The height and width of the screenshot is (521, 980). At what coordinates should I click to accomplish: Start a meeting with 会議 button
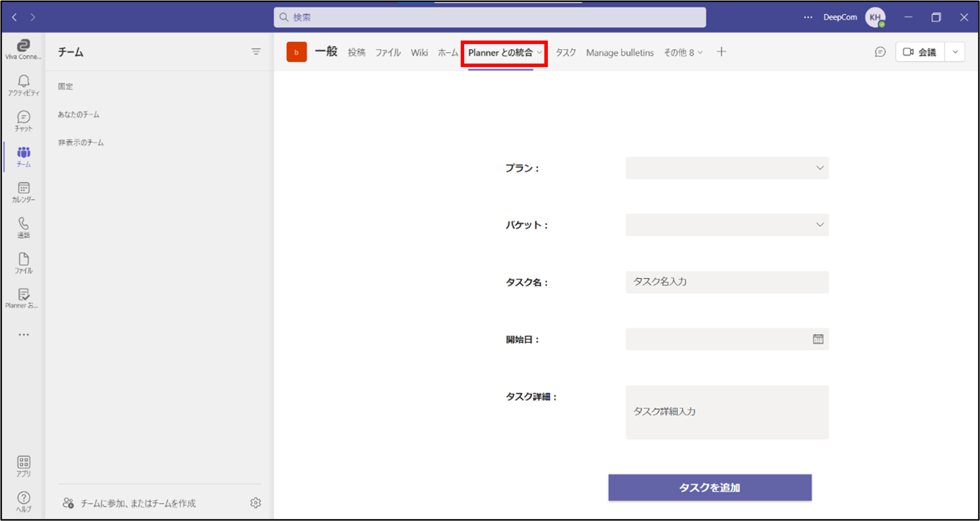click(x=920, y=52)
